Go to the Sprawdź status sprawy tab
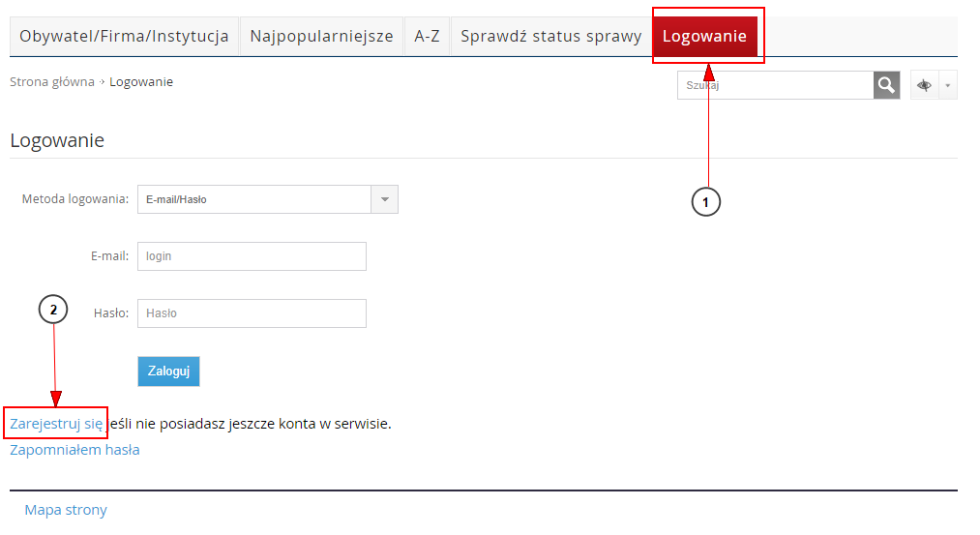 coord(550,37)
